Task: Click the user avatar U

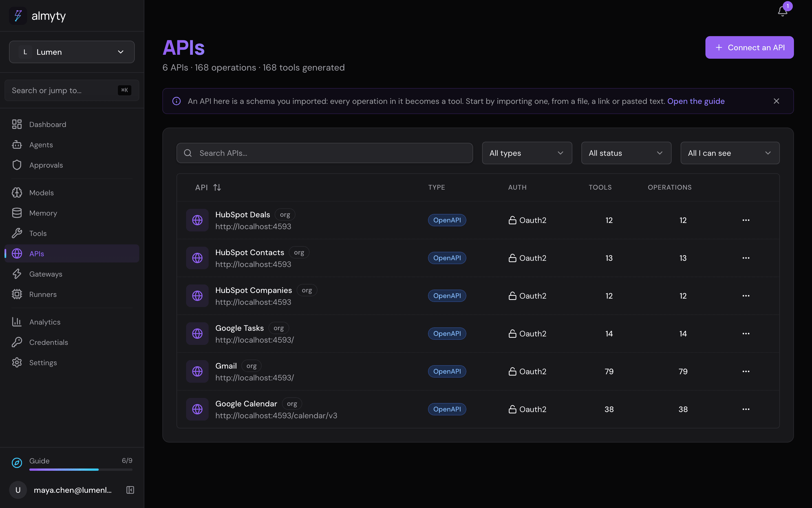Action: (x=18, y=490)
